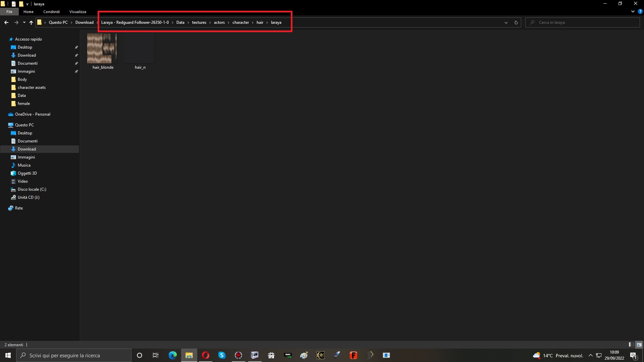Open the File menu
Screen dimensions: 644x362
click(x=9, y=11)
